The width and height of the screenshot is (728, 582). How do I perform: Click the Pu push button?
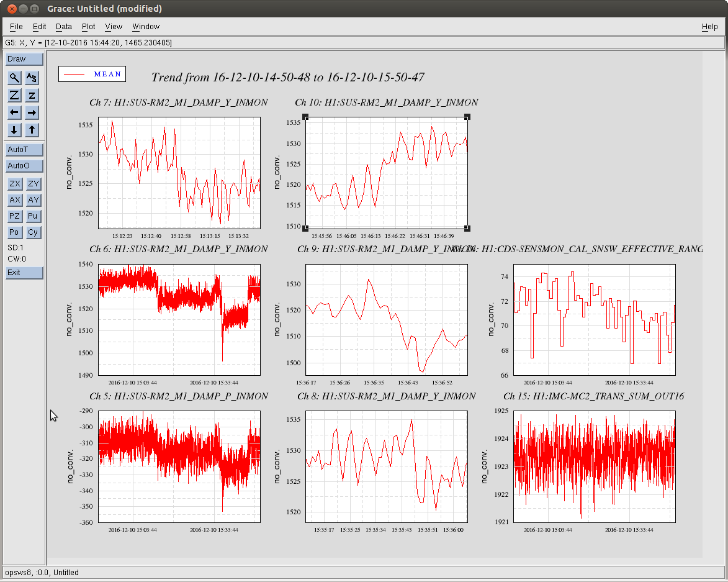(x=33, y=216)
